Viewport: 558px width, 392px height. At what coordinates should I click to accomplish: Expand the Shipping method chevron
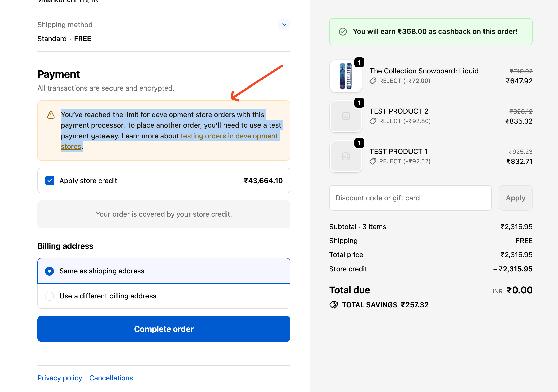click(x=284, y=25)
